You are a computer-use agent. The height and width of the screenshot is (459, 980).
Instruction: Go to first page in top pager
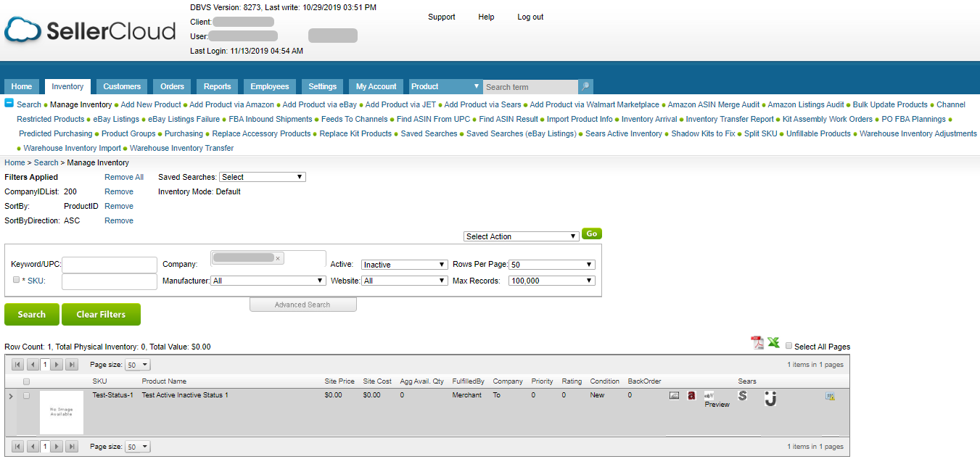tap(17, 365)
